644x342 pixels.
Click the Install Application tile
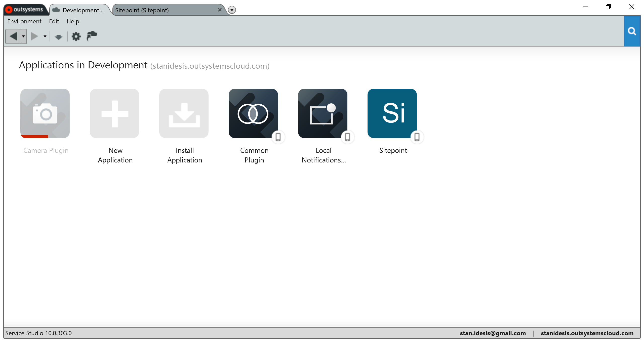184,113
